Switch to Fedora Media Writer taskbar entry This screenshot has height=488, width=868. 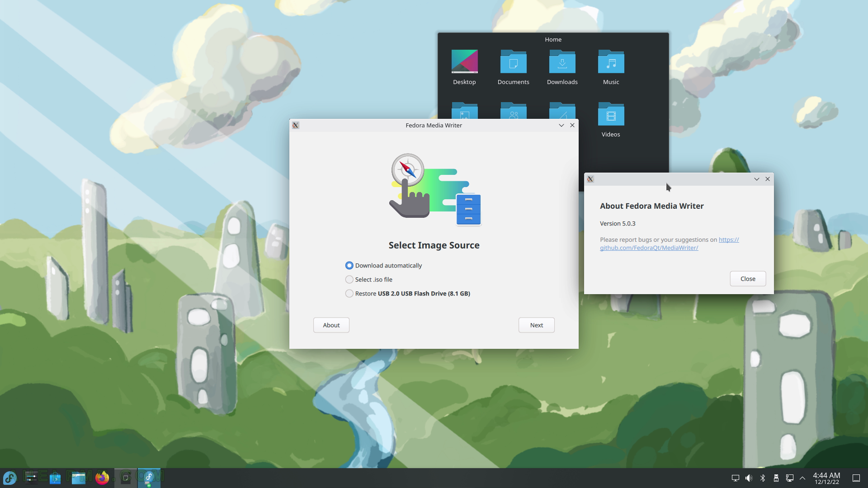pyautogui.click(x=149, y=478)
